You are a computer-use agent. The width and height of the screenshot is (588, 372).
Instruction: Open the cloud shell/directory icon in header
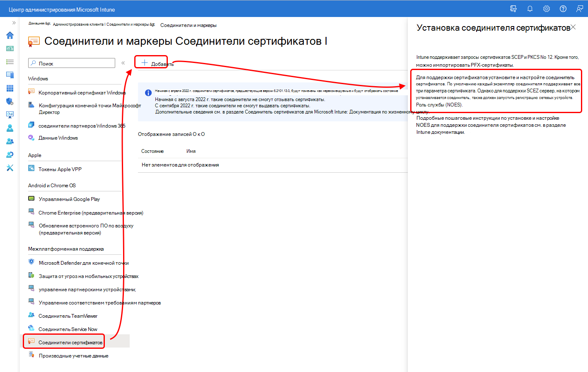click(x=513, y=9)
